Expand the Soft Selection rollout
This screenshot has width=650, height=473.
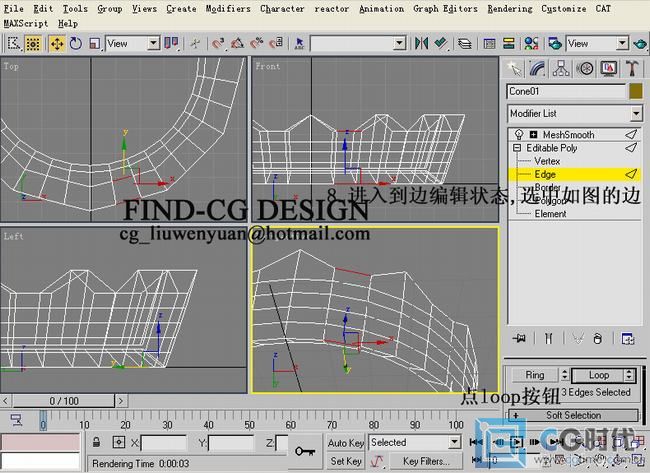click(573, 415)
